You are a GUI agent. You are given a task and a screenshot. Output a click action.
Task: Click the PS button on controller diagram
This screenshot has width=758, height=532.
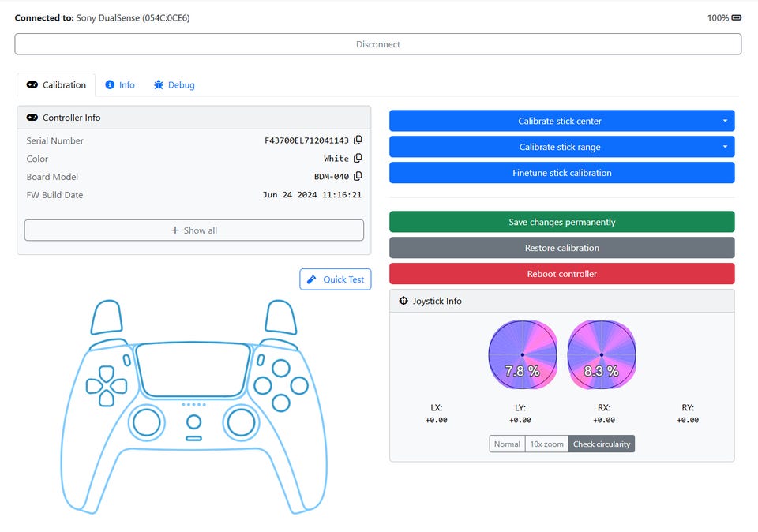click(x=194, y=421)
